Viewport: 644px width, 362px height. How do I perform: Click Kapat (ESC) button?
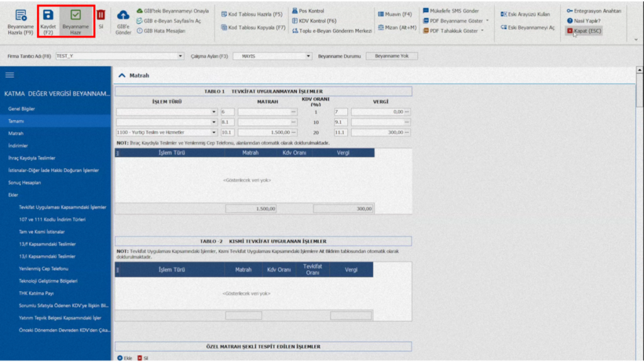click(584, 31)
